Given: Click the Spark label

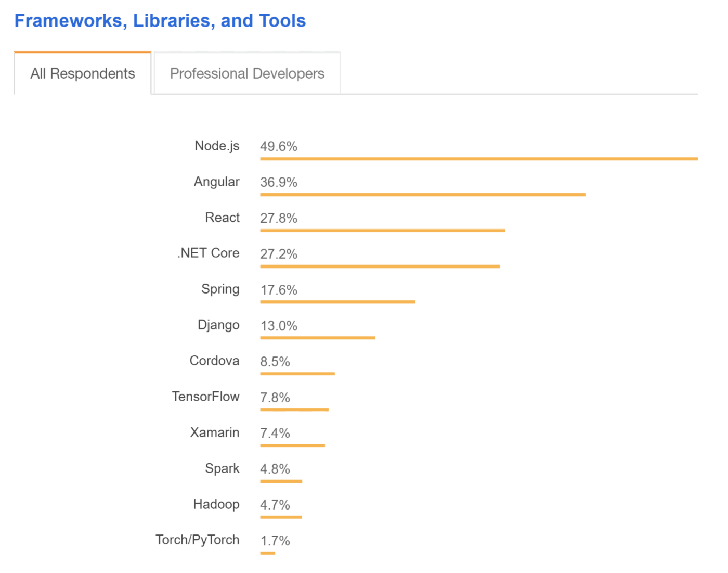Looking at the screenshot, I should pos(222,468).
